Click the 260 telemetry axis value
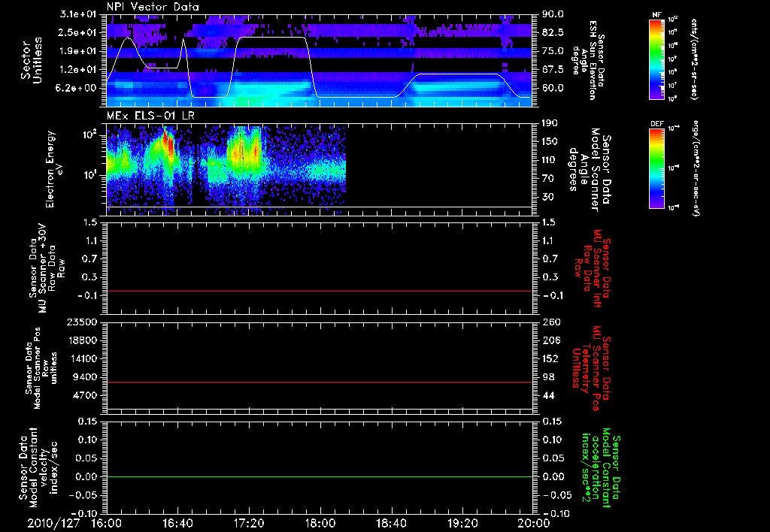The image size is (770, 532). [x=550, y=322]
